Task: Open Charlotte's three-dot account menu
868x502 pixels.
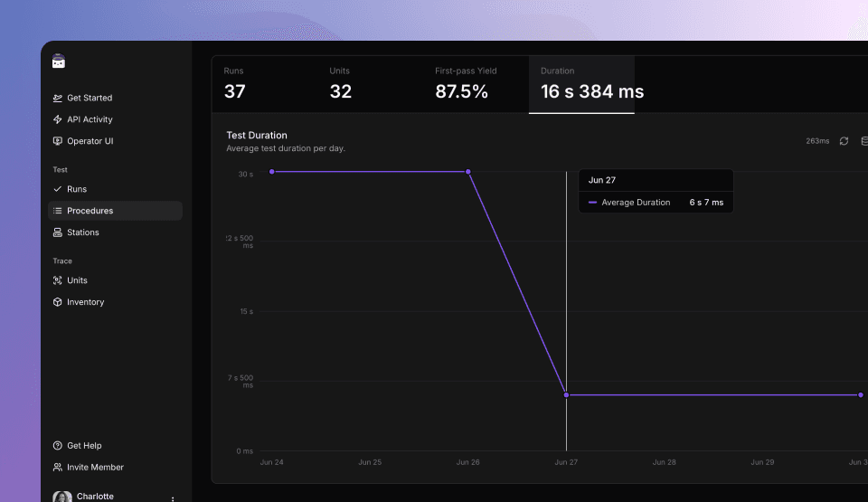Action: (173, 497)
